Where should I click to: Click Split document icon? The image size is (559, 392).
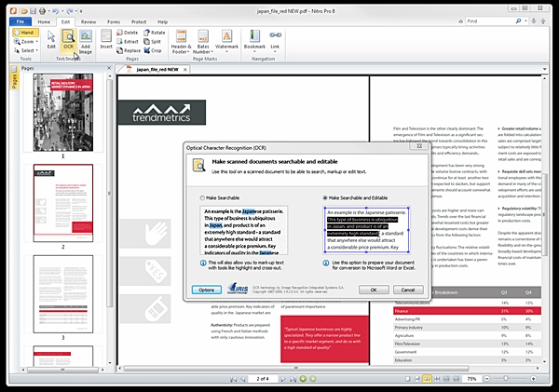click(x=153, y=42)
